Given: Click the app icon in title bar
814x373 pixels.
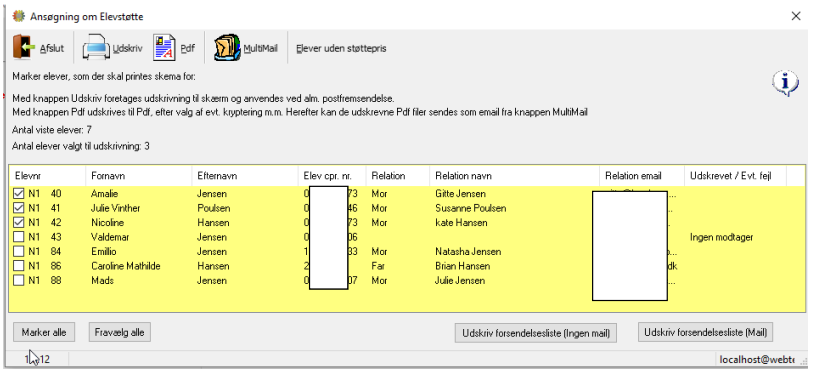Looking at the screenshot, I should [x=19, y=16].
